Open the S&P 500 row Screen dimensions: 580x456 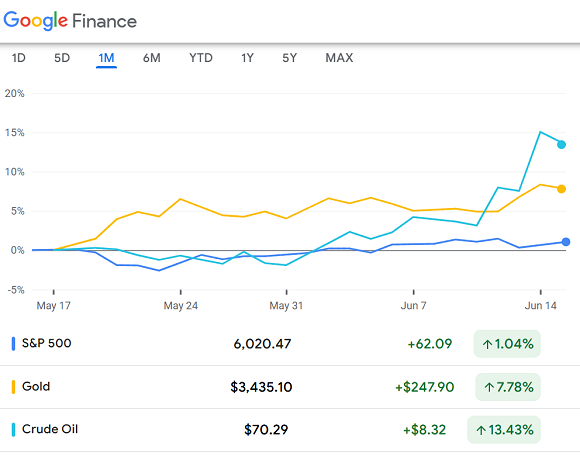(290, 344)
